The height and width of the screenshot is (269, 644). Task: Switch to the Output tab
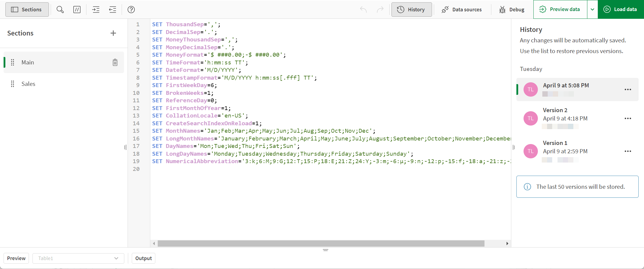tap(143, 258)
